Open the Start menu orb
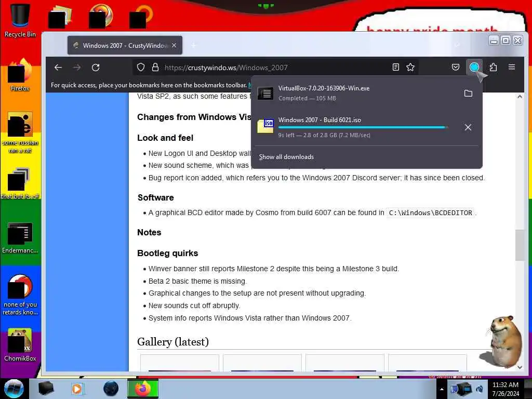The height and width of the screenshot is (399, 532). pos(14,389)
